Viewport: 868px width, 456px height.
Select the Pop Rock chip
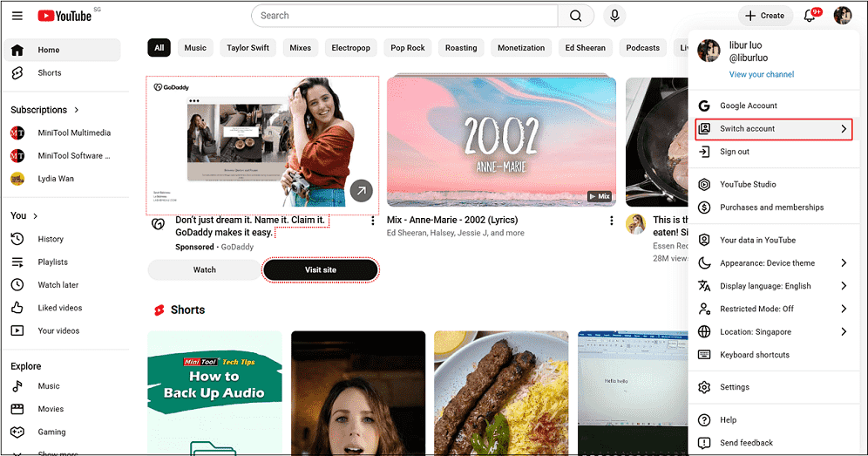coord(408,48)
